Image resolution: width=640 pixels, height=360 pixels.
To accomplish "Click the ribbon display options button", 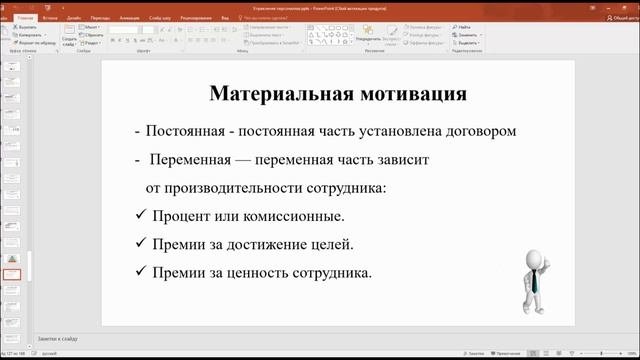I will (593, 8).
